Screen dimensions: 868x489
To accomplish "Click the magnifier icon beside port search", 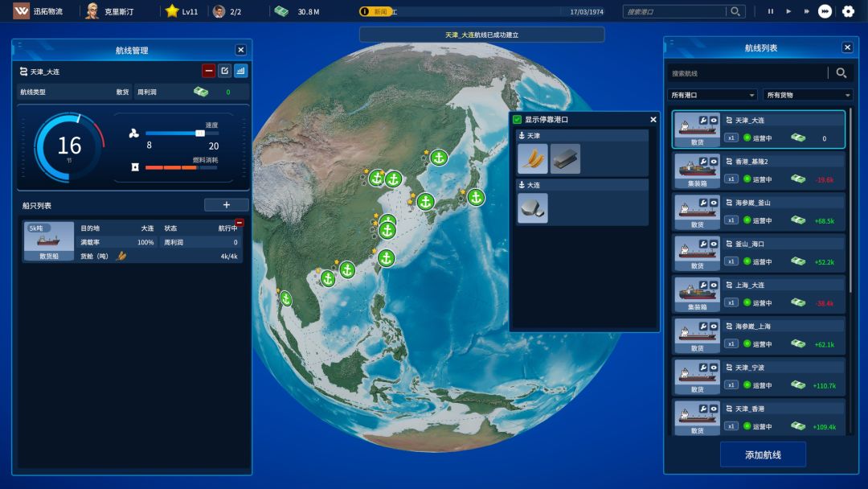I will tap(735, 11).
